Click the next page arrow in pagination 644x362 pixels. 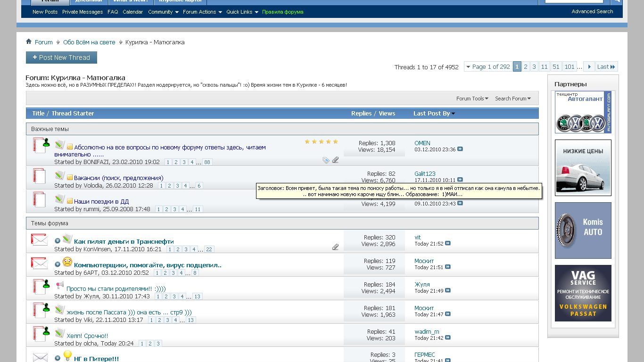coord(589,67)
